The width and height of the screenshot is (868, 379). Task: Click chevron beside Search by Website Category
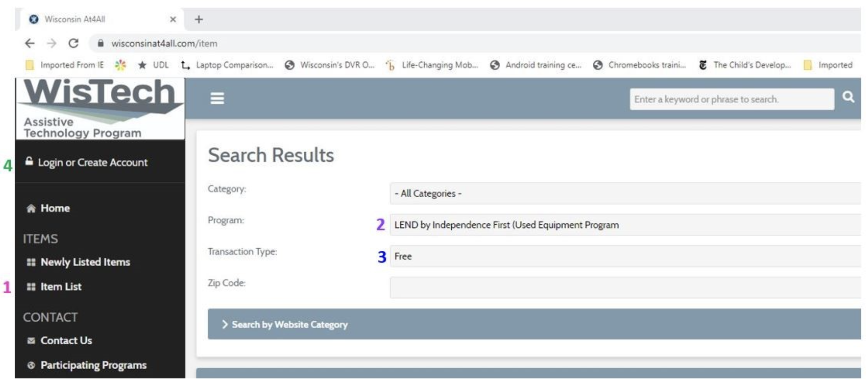tap(225, 324)
